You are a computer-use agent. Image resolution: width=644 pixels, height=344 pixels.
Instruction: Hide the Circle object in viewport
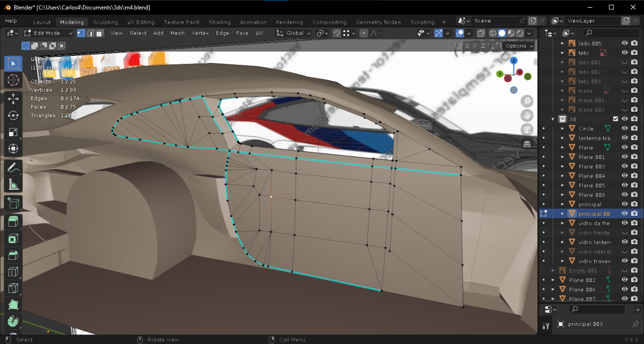625,128
